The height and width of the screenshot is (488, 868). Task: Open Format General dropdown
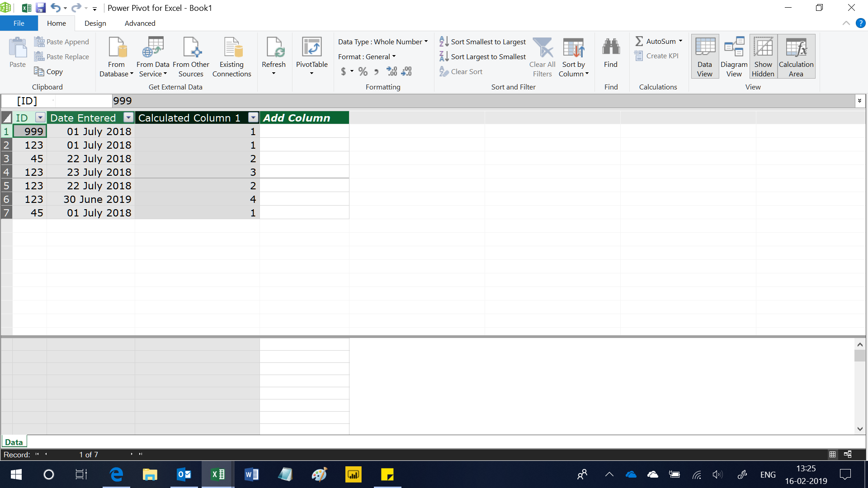pos(367,56)
